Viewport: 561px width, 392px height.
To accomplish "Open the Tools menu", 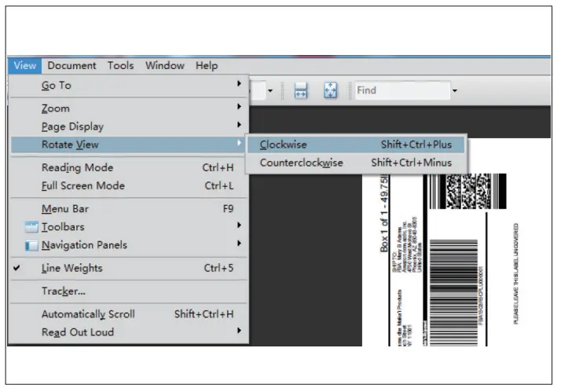I will pyautogui.click(x=120, y=66).
